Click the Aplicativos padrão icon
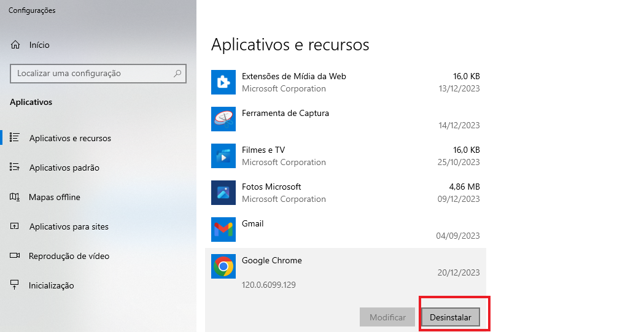The width and height of the screenshot is (644, 332). [x=15, y=167]
